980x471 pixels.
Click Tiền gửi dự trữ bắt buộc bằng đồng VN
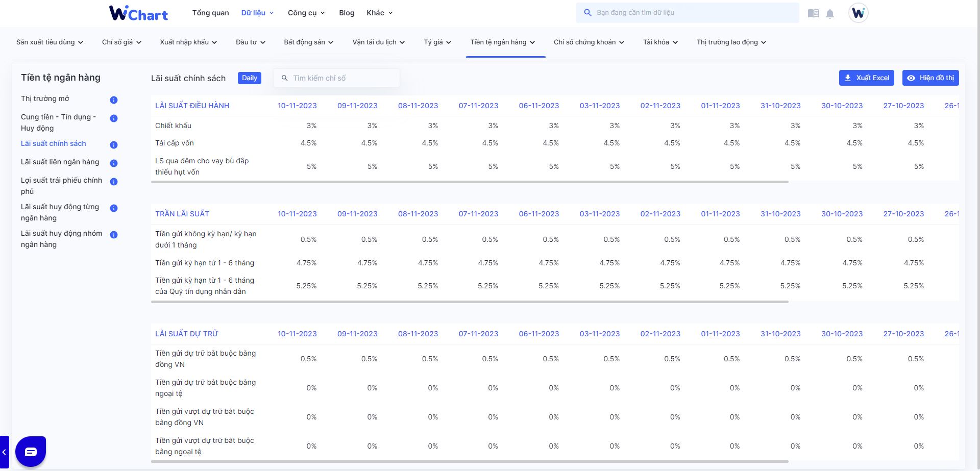(x=205, y=359)
